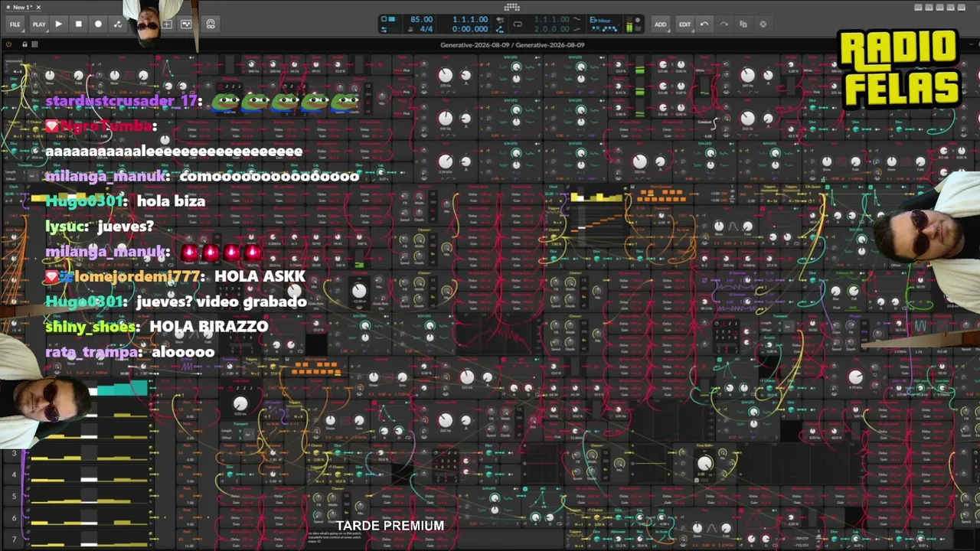This screenshot has width=980, height=551.
Task: Toggle the power icon below the FILE button
Action: 9,44
